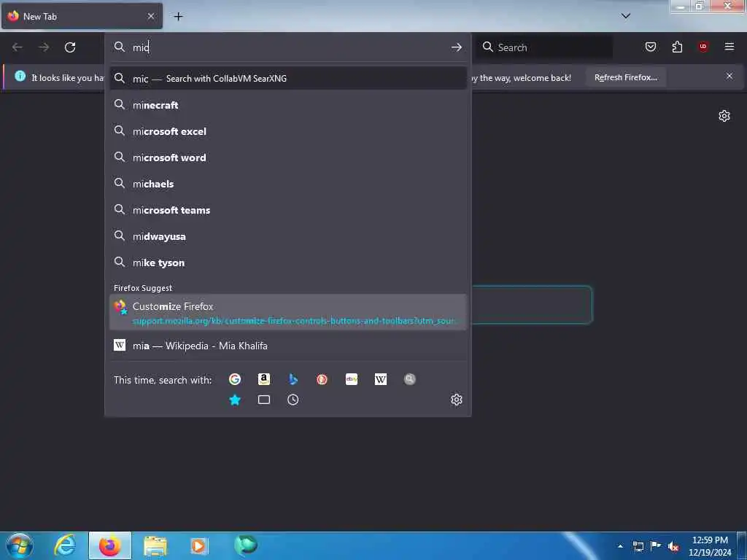Open Windows Explorer folder on taskbar
Screen dimensions: 747x560
pyautogui.click(x=155, y=545)
